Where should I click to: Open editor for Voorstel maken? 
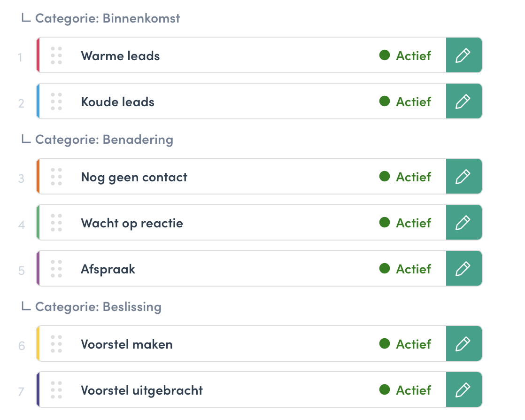tap(464, 343)
